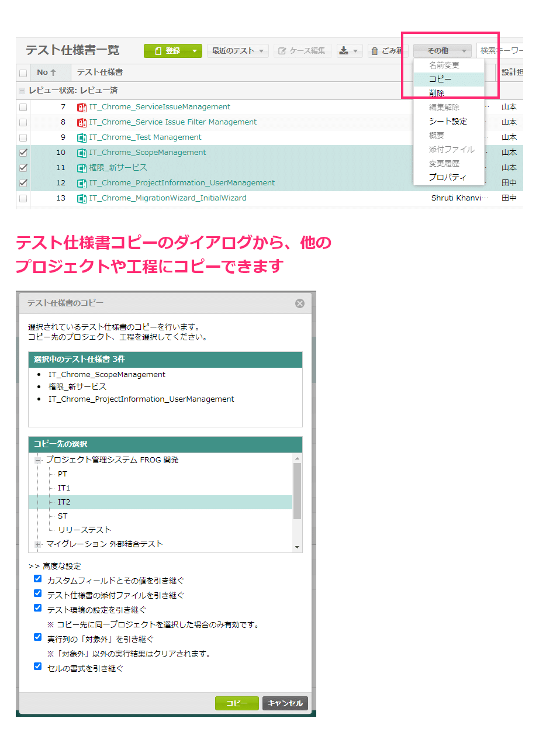Open IT_Chrome_ServiceIssueManagement link
This screenshot has height=739, width=560.
tap(160, 107)
